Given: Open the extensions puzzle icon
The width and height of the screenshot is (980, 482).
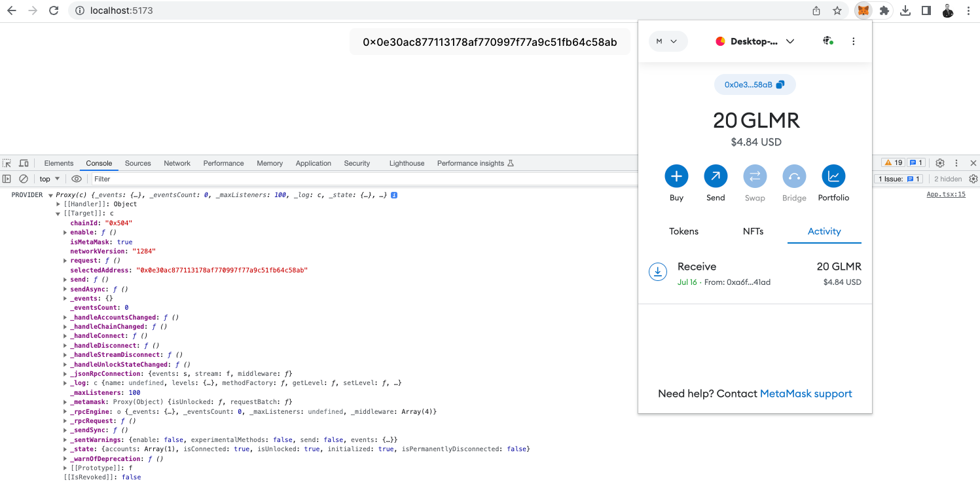Looking at the screenshot, I should [x=884, y=10].
